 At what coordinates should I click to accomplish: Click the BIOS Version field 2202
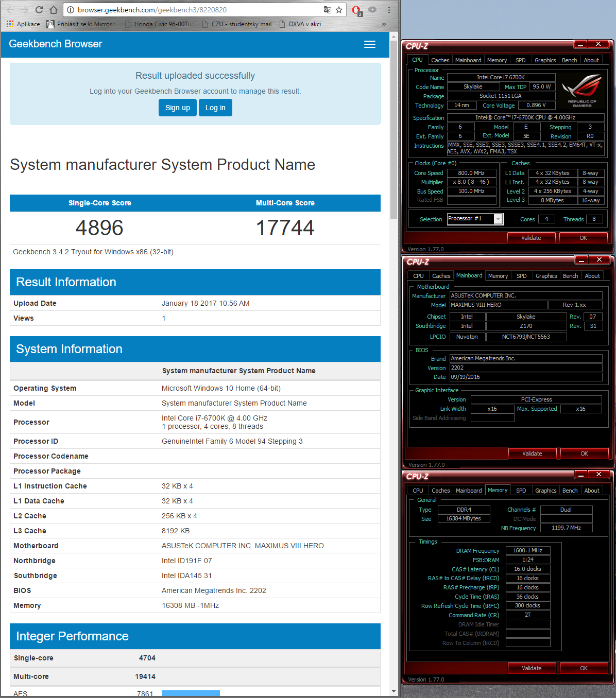(x=526, y=368)
